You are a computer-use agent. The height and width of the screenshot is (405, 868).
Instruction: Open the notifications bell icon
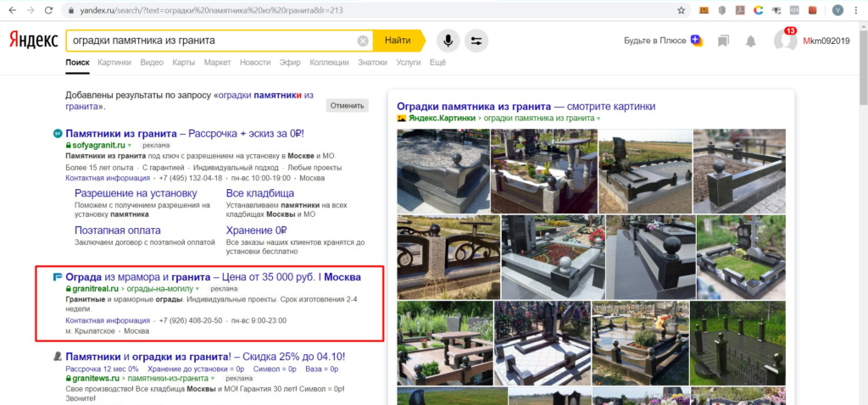click(x=750, y=41)
